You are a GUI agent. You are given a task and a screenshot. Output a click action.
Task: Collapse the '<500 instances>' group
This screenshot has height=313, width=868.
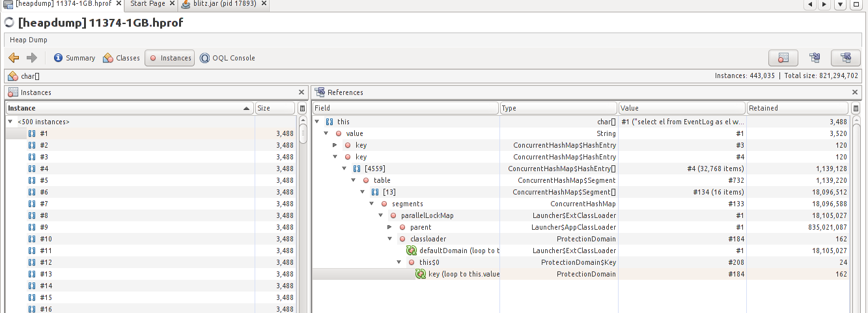[10, 122]
